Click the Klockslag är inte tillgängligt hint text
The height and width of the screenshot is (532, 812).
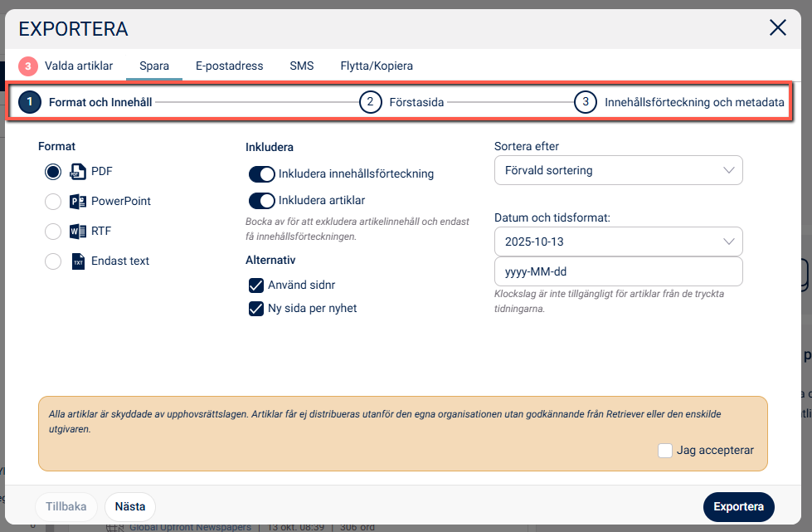[609, 301]
